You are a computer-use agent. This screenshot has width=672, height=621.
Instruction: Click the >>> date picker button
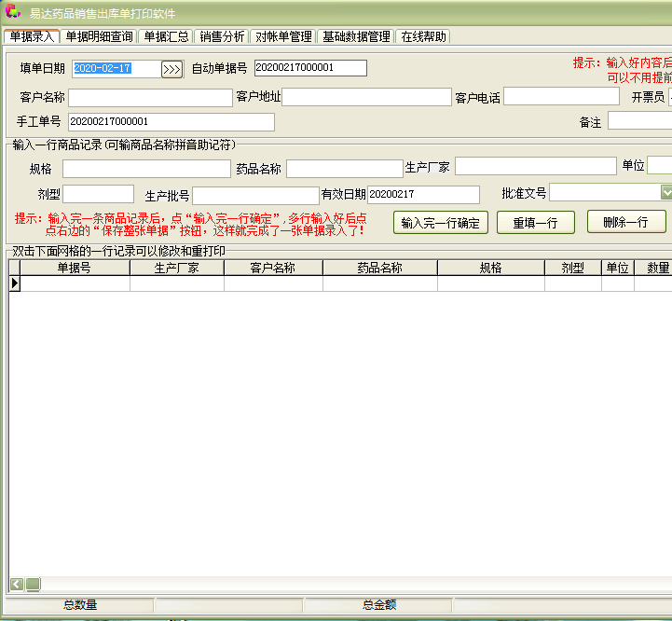[171, 69]
